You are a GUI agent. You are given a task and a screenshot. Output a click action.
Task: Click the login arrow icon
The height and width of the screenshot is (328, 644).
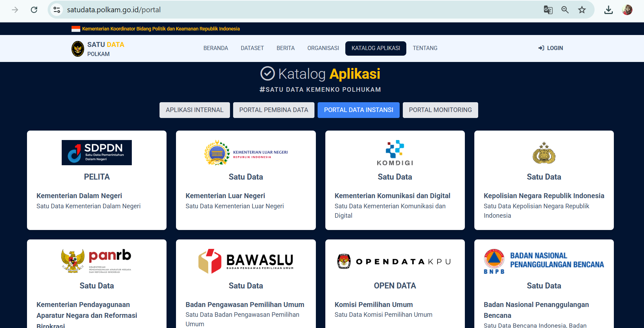[541, 48]
